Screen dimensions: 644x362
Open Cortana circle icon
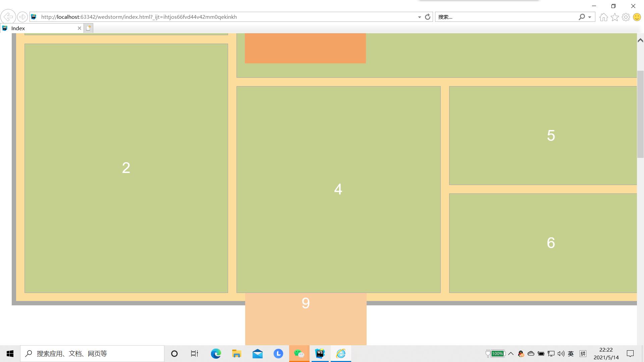[174, 354]
